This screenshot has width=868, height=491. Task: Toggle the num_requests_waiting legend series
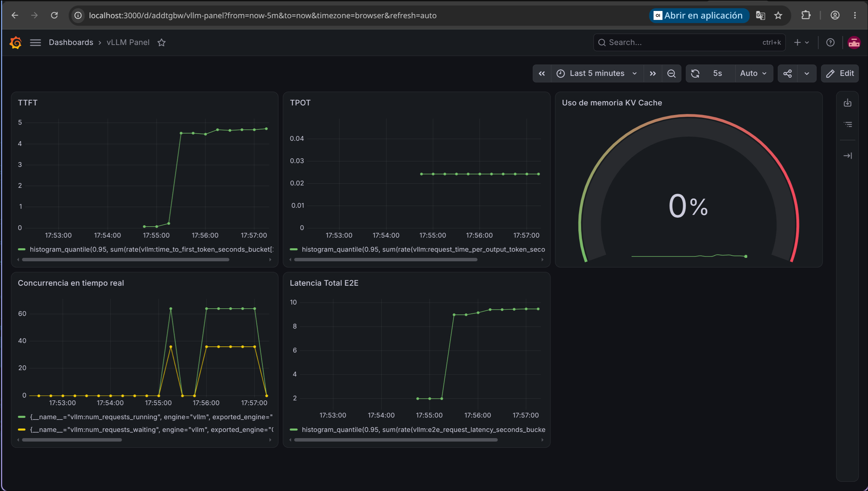[151, 430]
